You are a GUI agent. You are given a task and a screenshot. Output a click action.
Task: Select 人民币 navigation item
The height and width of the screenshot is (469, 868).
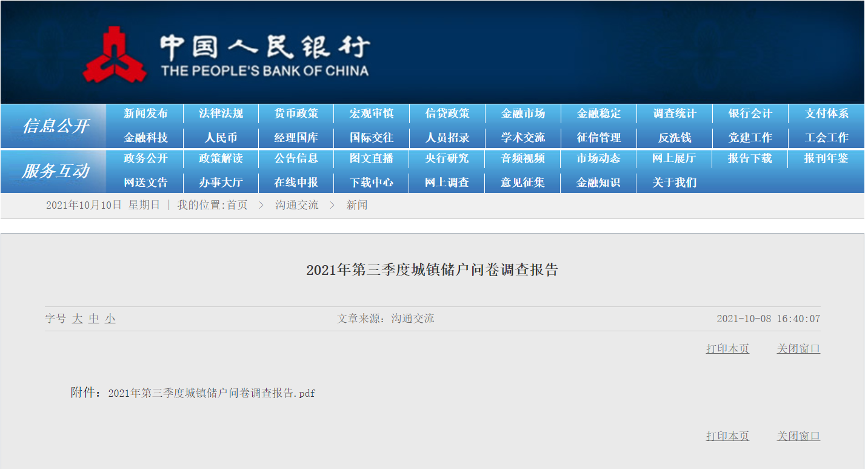pyautogui.click(x=221, y=138)
